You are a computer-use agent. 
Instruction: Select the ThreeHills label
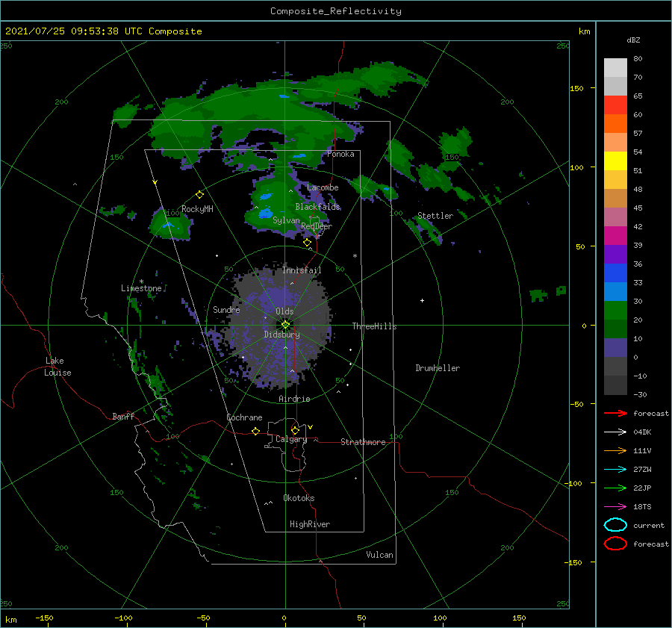(374, 326)
